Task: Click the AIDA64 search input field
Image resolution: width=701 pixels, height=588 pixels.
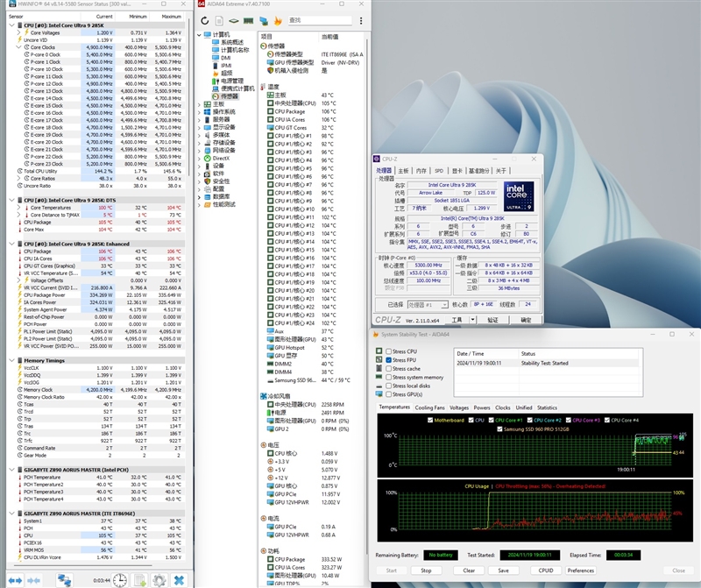Action: pyautogui.click(x=320, y=19)
